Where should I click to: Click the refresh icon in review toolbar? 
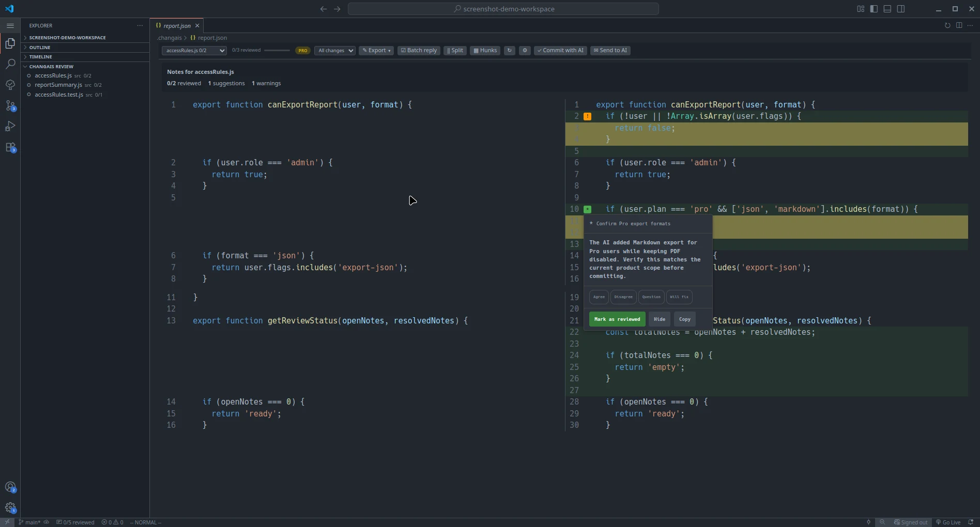510,51
